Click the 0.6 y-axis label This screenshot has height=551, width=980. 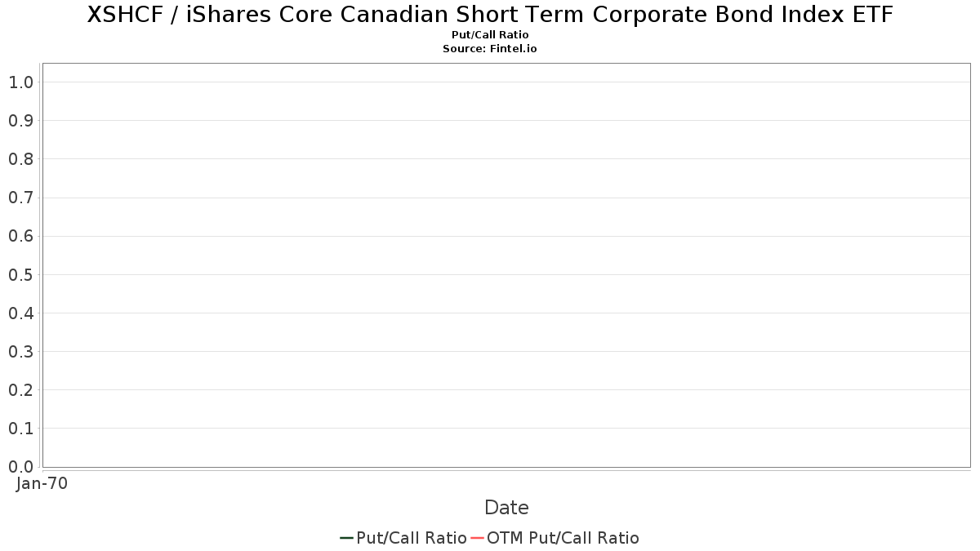(x=20, y=236)
